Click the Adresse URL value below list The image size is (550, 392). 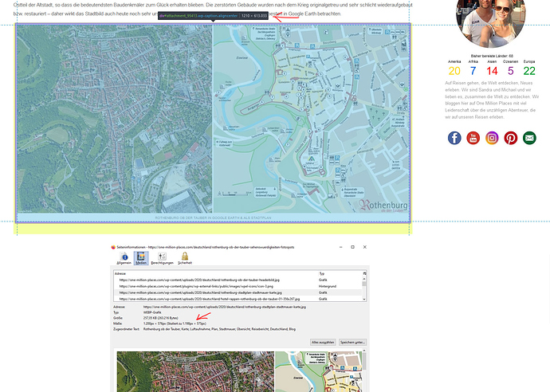[x=225, y=307]
